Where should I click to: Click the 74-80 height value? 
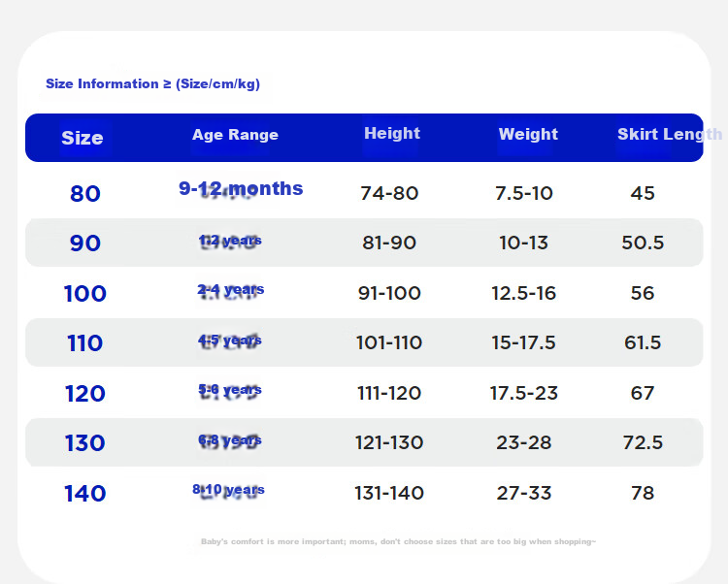click(389, 193)
